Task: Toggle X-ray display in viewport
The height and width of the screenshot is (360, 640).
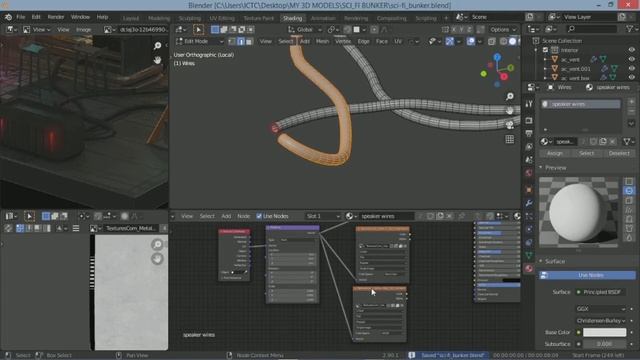Action: [492, 41]
